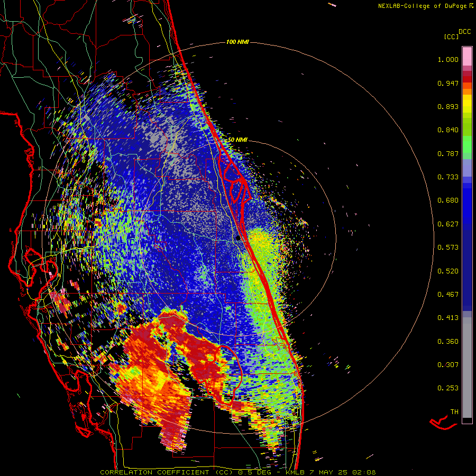Click the 0.573 scale value
This screenshot has width=476, height=476.
(448, 248)
